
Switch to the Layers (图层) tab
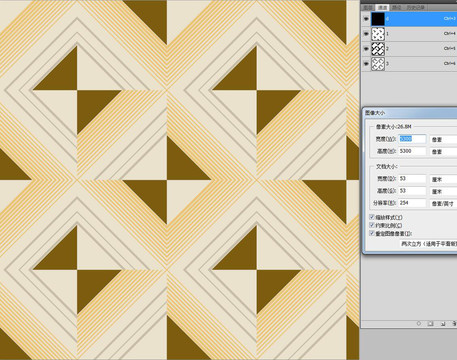[367, 7]
